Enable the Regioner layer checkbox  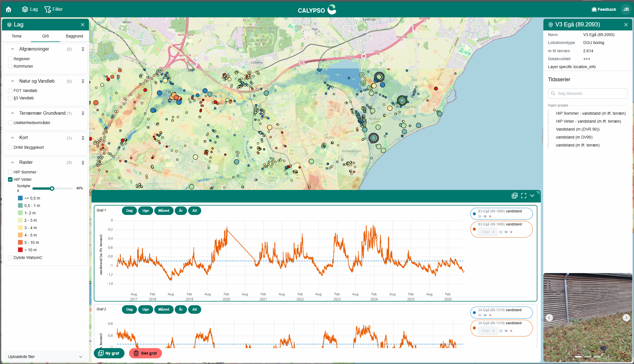(10, 59)
